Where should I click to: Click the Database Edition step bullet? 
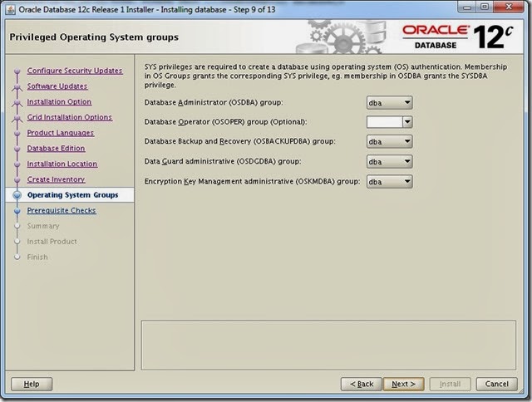(17, 149)
